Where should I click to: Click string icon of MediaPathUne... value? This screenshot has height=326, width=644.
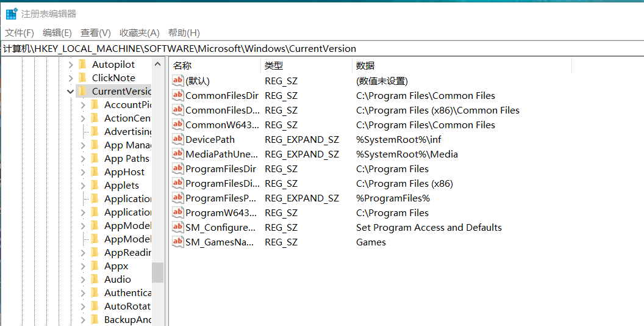pos(178,154)
